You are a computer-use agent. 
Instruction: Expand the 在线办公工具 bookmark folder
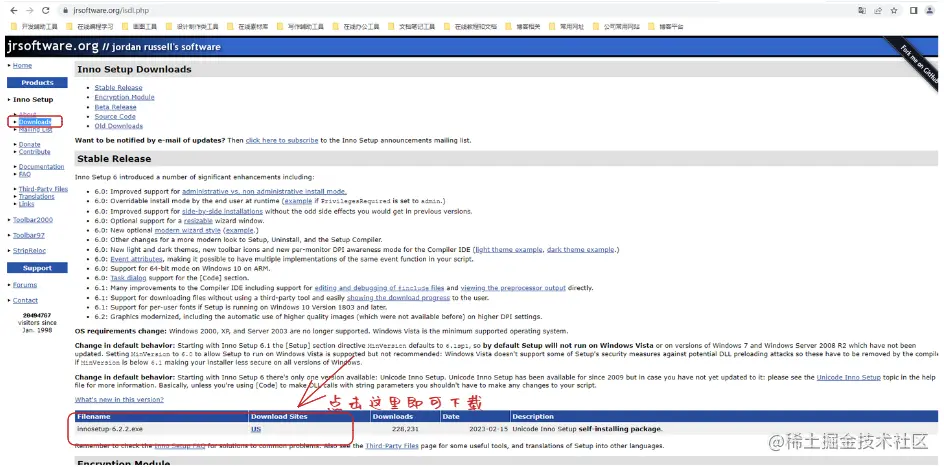[356, 26]
